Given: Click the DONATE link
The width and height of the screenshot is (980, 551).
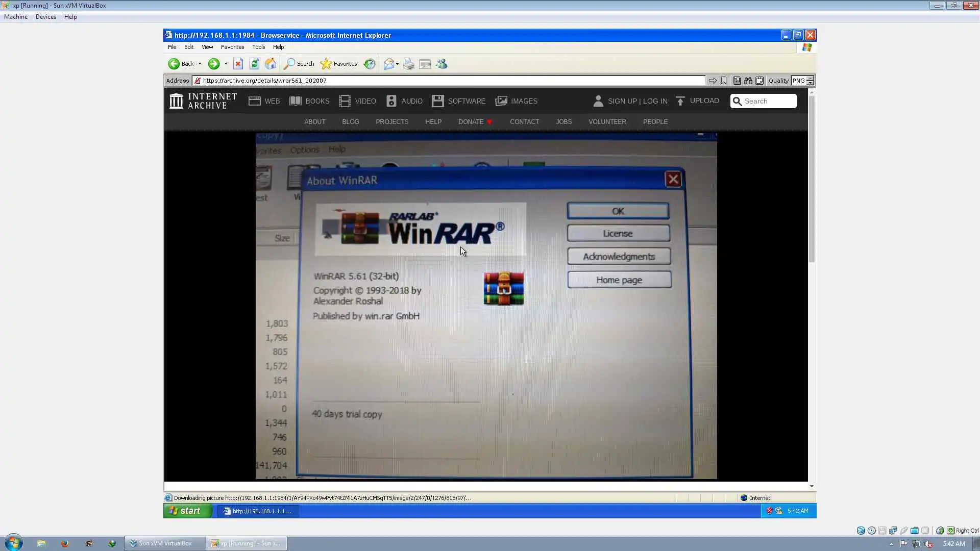Looking at the screenshot, I should tap(471, 122).
